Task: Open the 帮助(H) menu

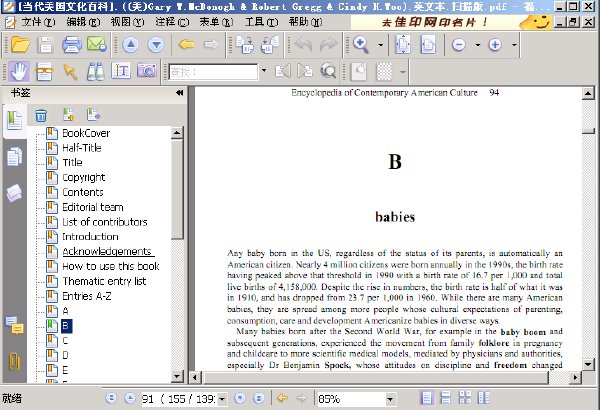Action: (x=305, y=22)
